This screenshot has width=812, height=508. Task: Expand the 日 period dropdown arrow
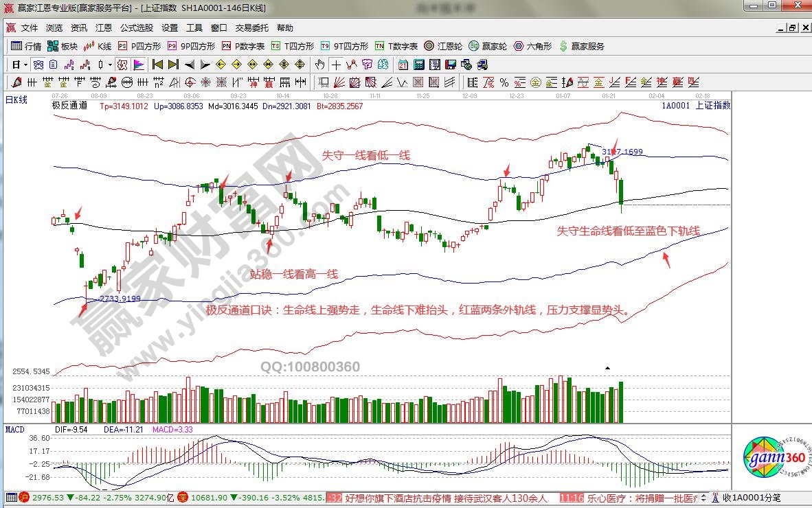click(25, 65)
